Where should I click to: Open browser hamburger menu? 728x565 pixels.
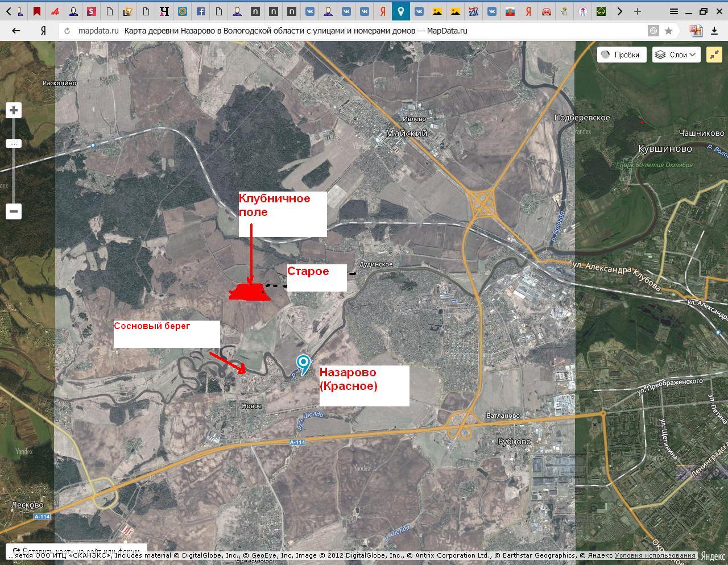[673, 11]
